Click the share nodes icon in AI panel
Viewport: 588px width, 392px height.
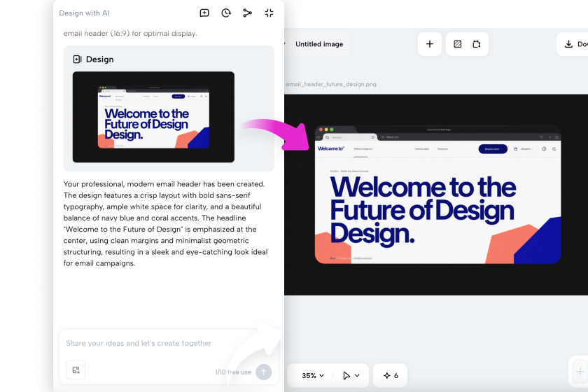coord(248,13)
